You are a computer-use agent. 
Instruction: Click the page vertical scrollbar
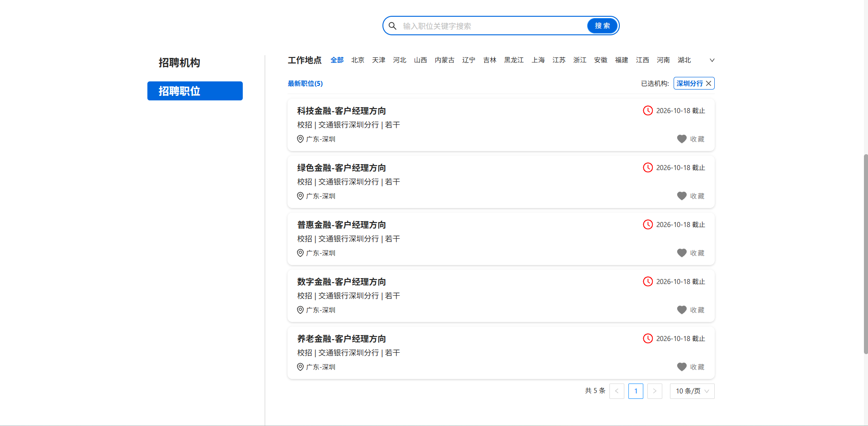coord(865,253)
